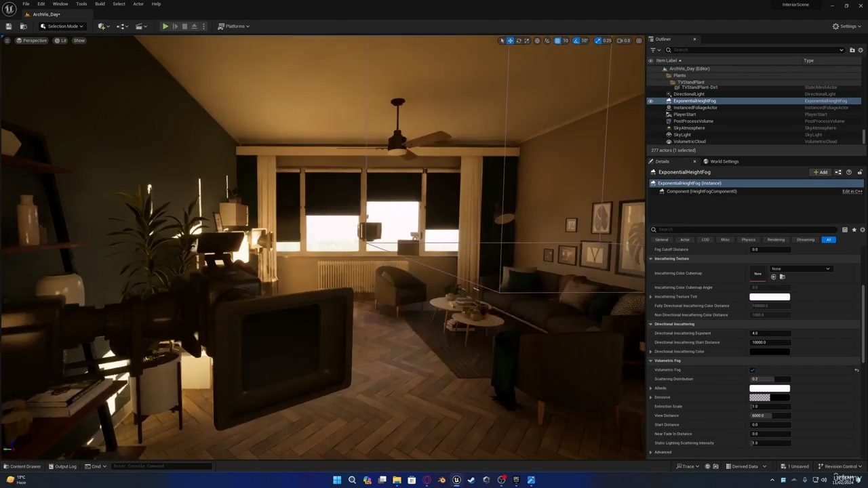
Task: Select the rotate gizmo tool
Action: [x=519, y=41]
